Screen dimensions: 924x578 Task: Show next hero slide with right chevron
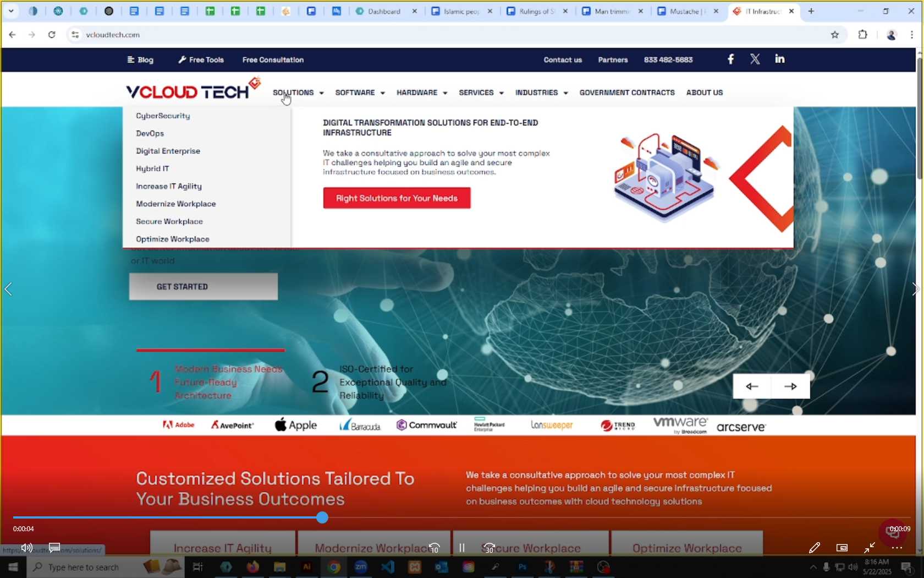[915, 289]
